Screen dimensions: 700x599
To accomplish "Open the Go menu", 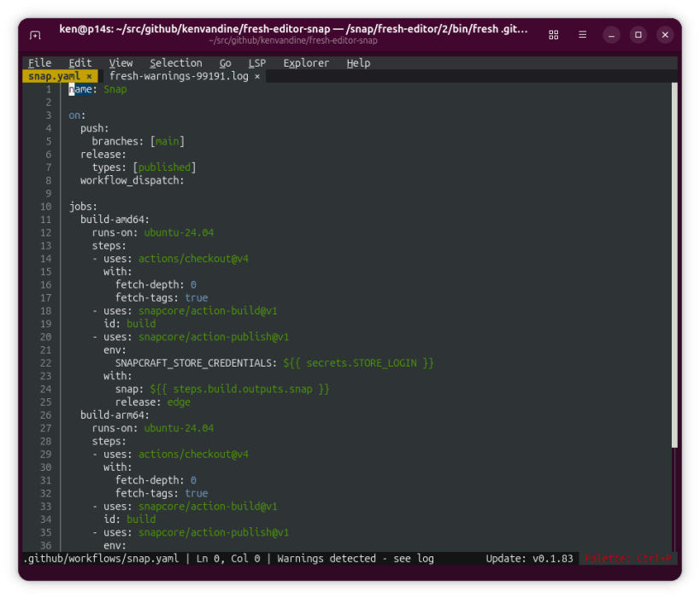I will pyautogui.click(x=225, y=63).
